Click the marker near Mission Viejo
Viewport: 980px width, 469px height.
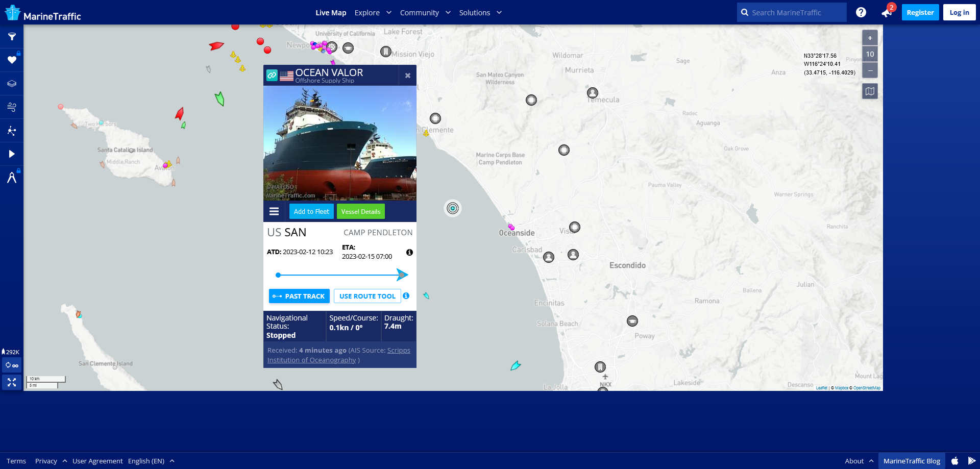pyautogui.click(x=386, y=52)
